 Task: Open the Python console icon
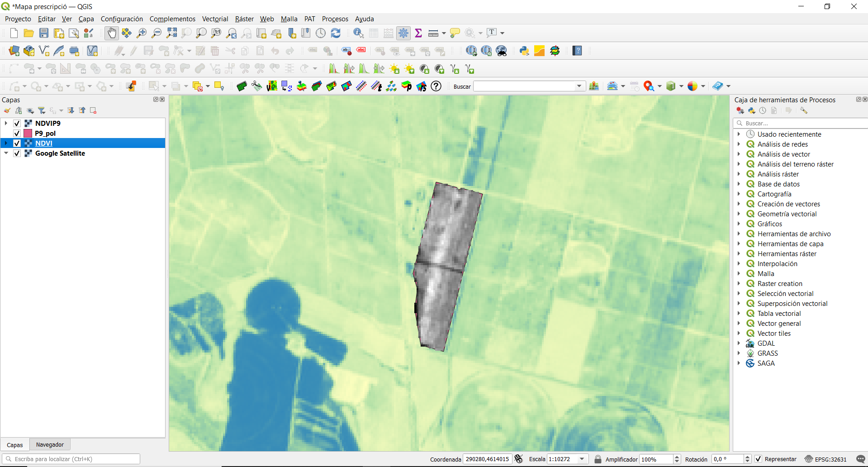click(x=524, y=51)
